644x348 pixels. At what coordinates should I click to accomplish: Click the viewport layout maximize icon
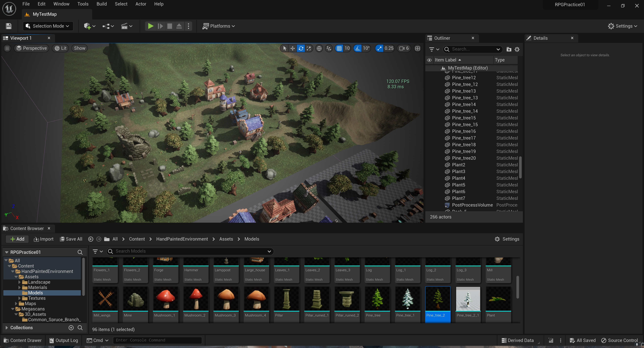[417, 48]
